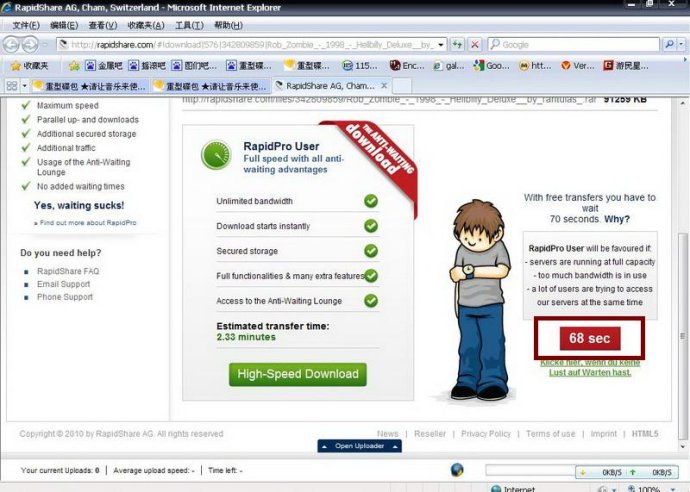Open the 金属吧 bookmark

coord(104,66)
